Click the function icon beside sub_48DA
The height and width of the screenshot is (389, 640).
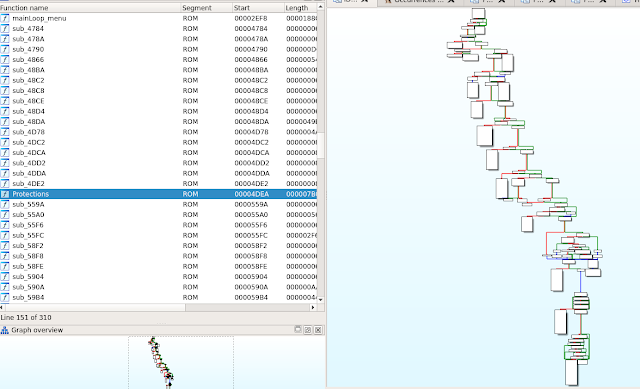(x=4, y=122)
